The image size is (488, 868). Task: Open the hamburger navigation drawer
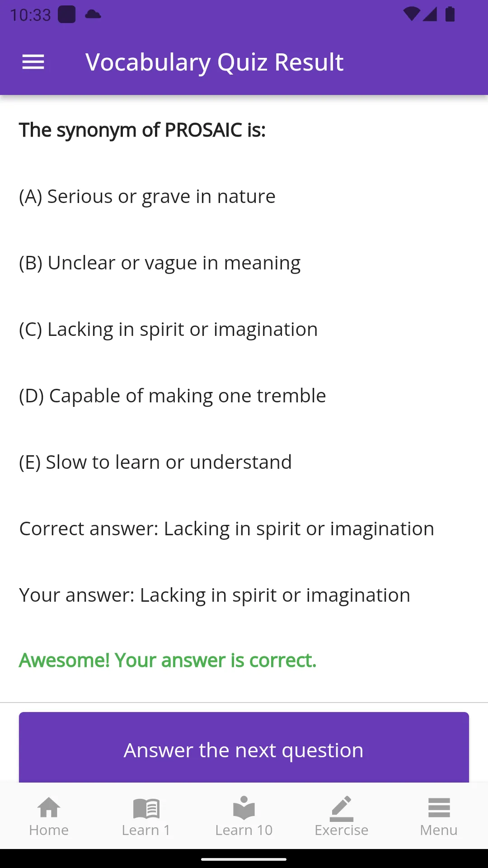click(33, 62)
